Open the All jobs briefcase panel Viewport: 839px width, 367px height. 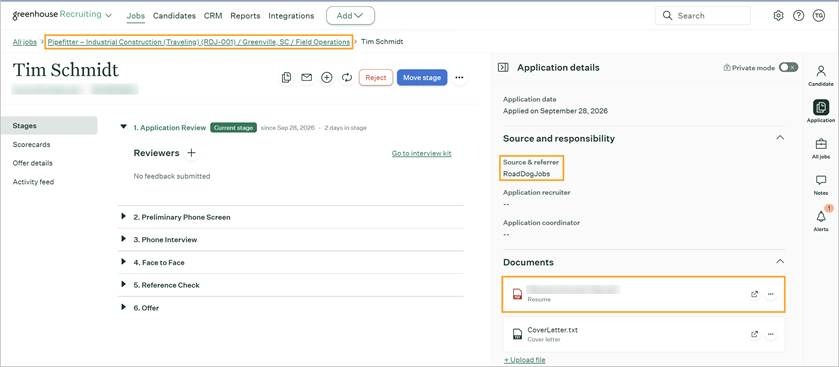(x=821, y=149)
